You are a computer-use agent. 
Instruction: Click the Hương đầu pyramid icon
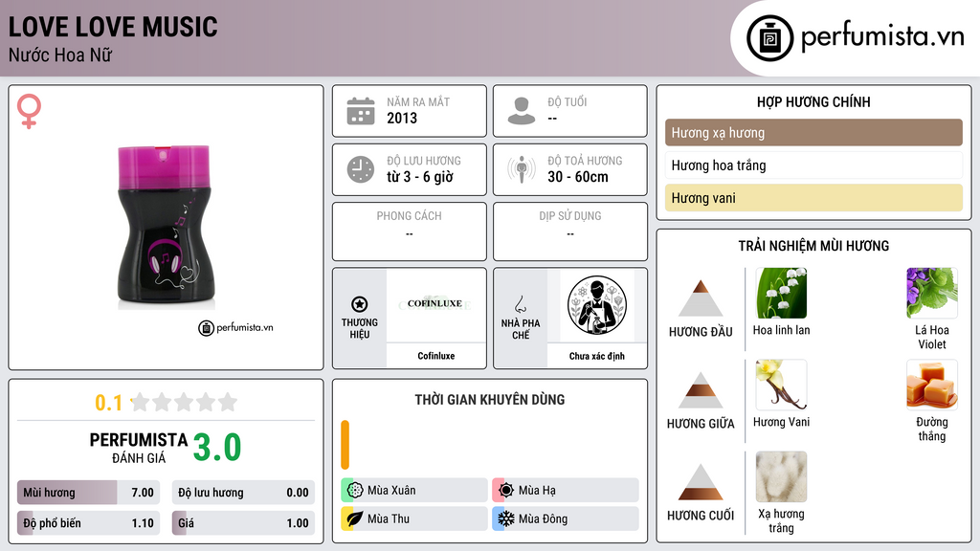[x=701, y=298]
